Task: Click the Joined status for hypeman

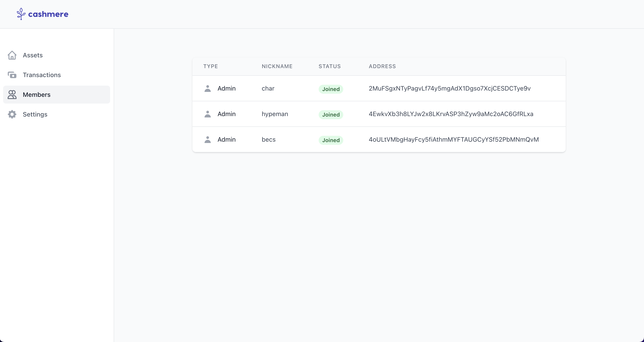Action: (331, 115)
